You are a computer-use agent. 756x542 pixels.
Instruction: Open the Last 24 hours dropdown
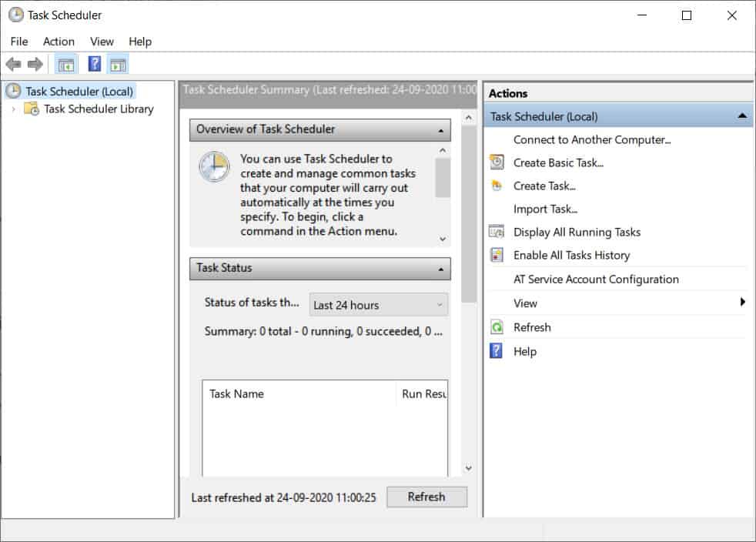click(x=378, y=305)
